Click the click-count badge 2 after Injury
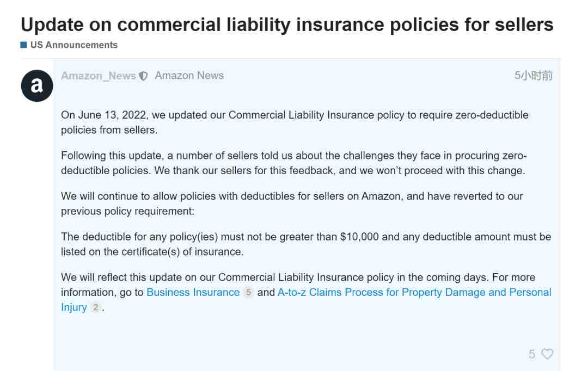588x371 pixels. 96,307
